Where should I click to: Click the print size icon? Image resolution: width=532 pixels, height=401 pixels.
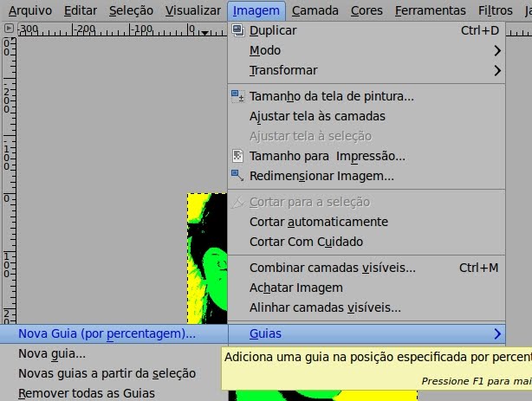(237, 156)
